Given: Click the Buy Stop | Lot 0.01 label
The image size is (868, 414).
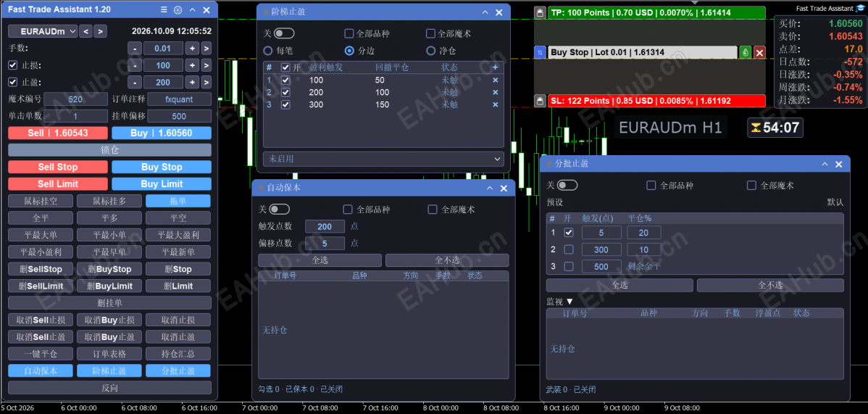Looking at the screenshot, I should click(x=643, y=53).
